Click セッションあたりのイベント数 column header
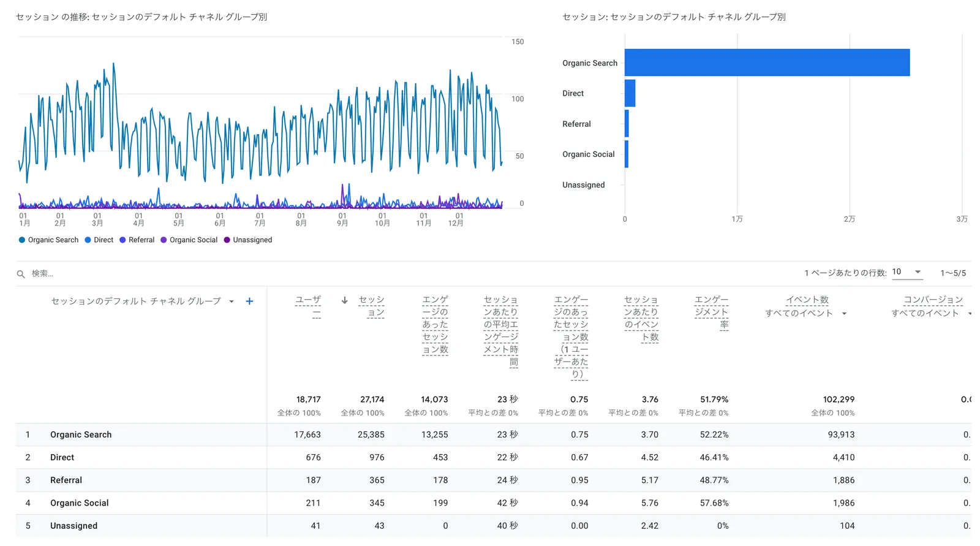 (x=641, y=318)
